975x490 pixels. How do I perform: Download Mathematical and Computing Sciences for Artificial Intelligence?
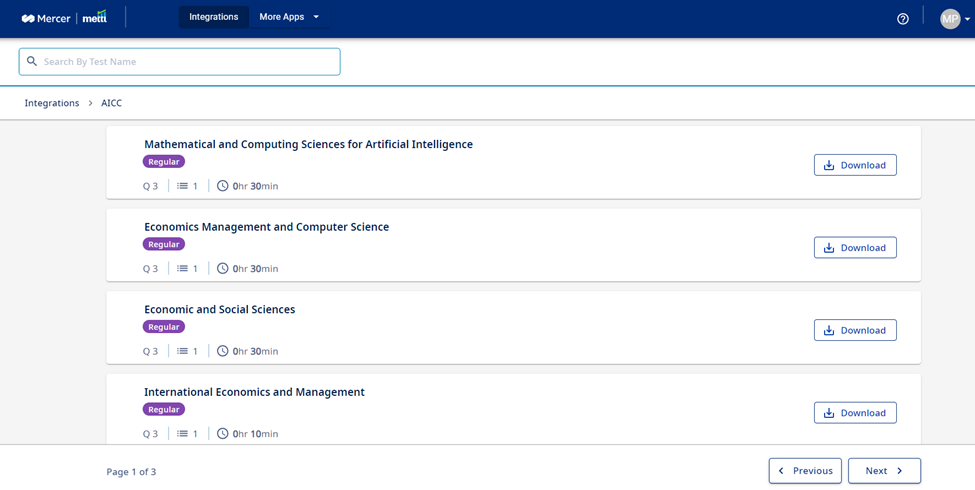[855, 165]
